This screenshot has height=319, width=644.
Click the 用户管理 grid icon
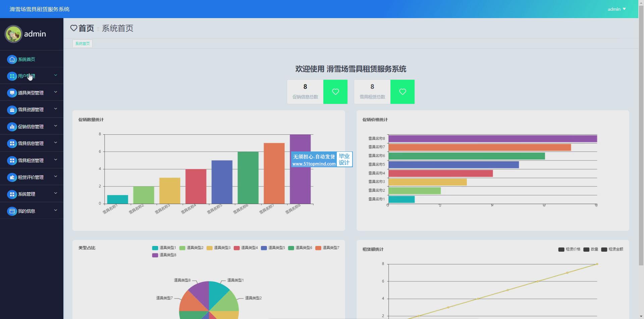[x=12, y=76]
